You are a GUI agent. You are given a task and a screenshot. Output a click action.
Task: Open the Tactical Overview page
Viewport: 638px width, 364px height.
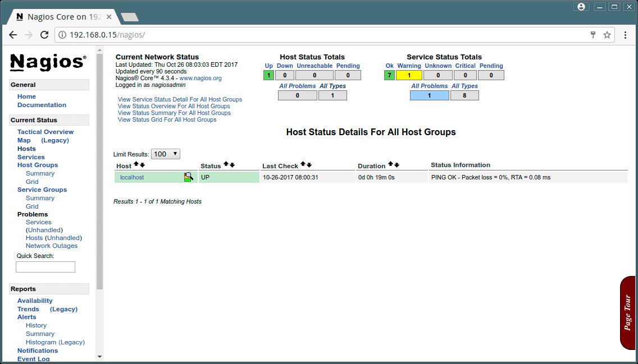point(45,131)
